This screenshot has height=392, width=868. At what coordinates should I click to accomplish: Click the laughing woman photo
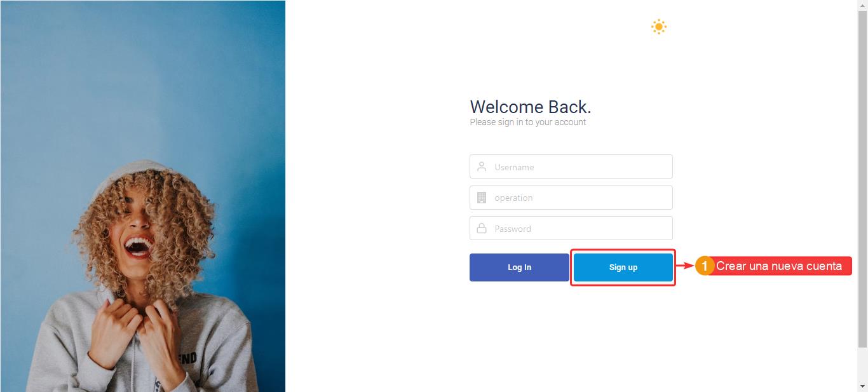142,196
